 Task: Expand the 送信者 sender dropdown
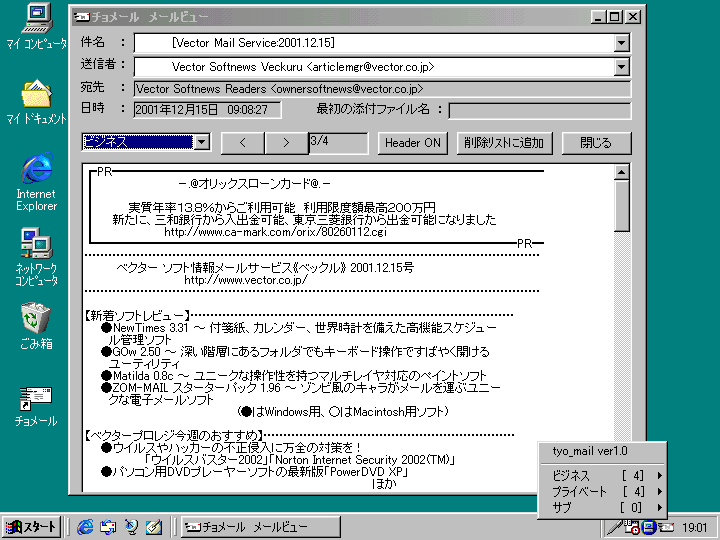click(621, 67)
